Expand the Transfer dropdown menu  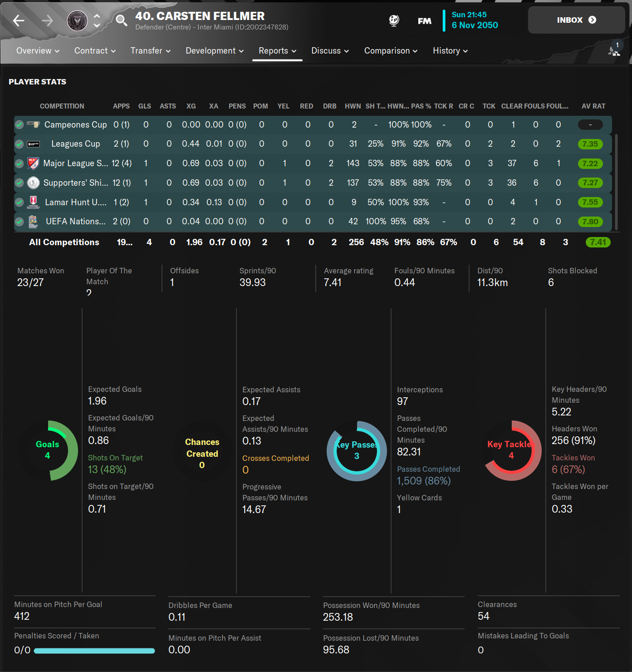tap(151, 51)
